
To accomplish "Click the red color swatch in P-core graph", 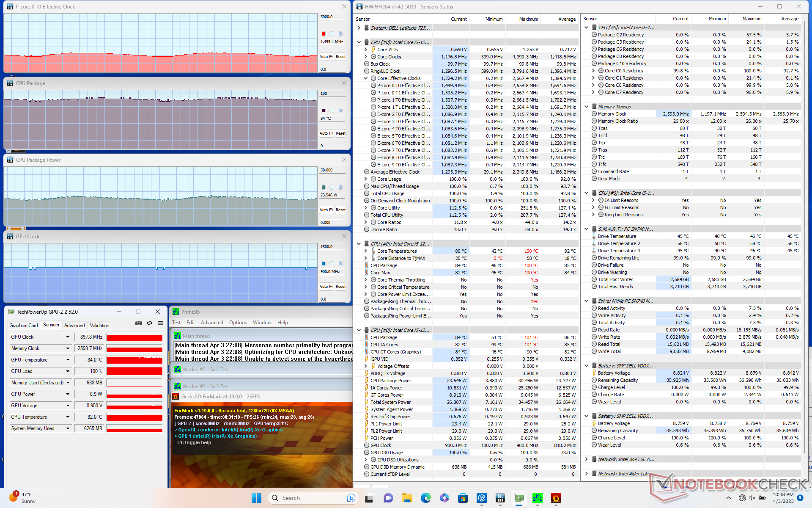I will tap(323, 34).
